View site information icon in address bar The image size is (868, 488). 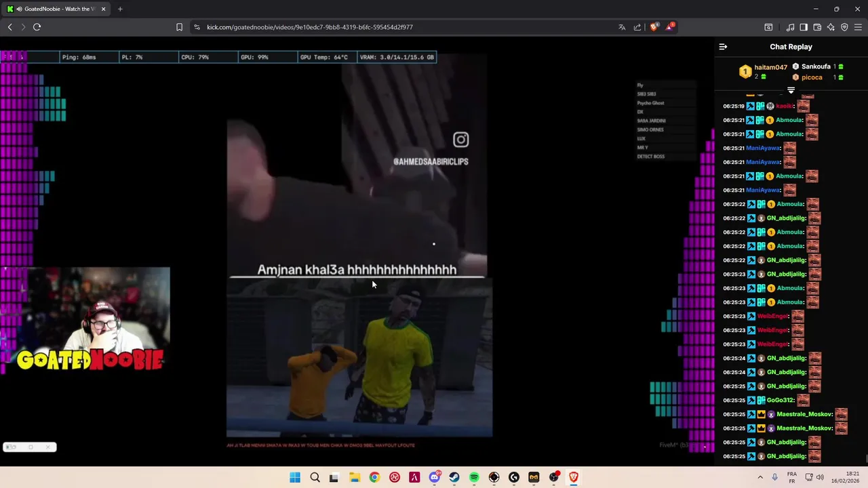197,27
